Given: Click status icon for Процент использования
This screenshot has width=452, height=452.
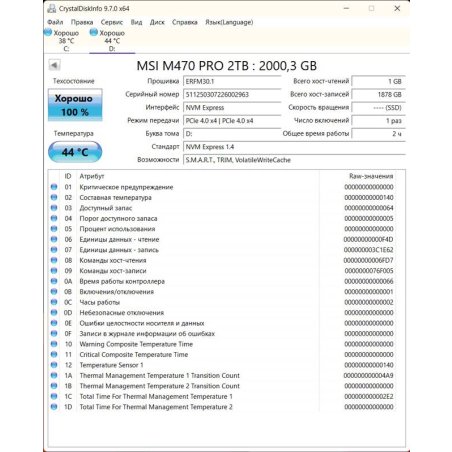Looking at the screenshot, I should click(x=54, y=229).
